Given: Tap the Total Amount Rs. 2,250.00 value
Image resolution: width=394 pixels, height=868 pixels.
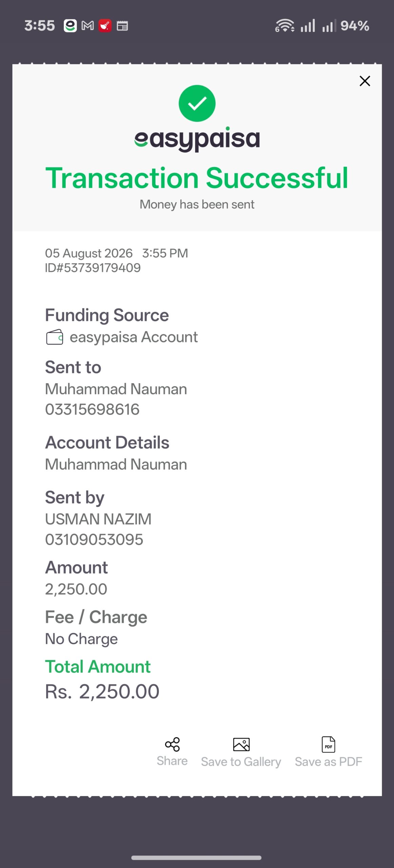Looking at the screenshot, I should (x=102, y=692).
